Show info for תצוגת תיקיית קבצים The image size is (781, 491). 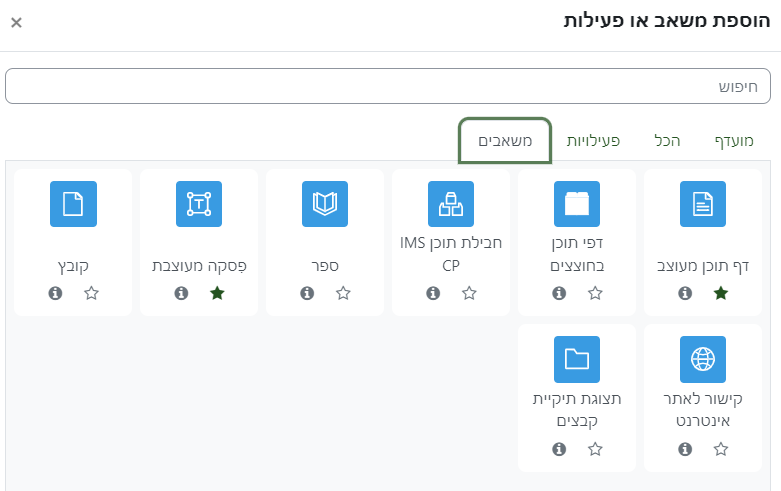tap(559, 449)
